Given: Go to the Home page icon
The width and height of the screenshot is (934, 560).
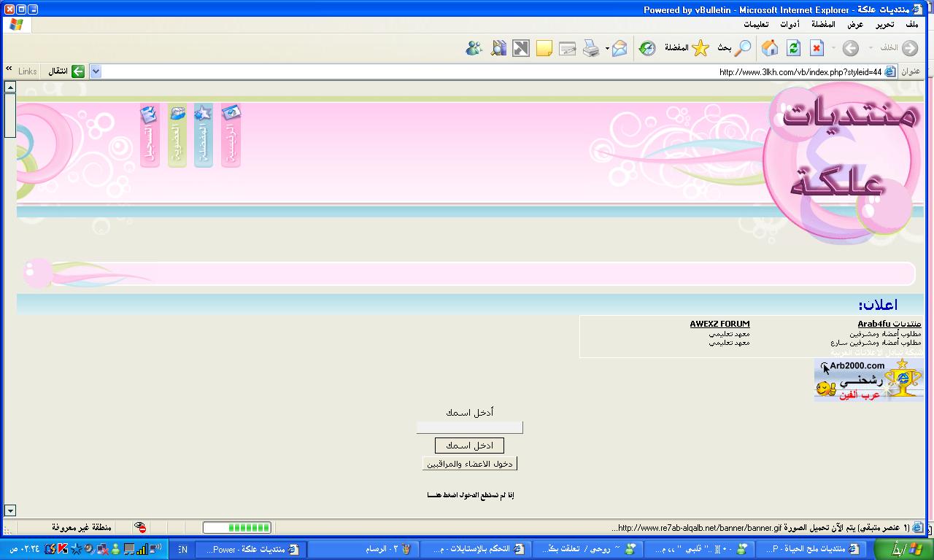Looking at the screenshot, I should (769, 49).
